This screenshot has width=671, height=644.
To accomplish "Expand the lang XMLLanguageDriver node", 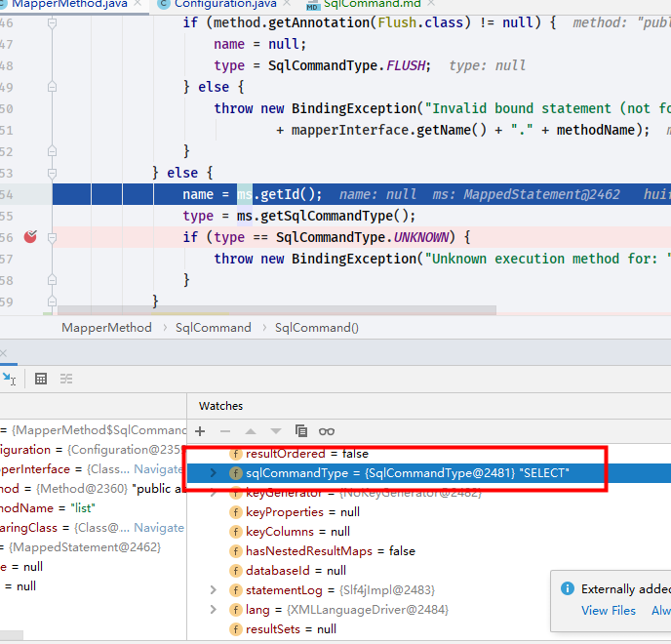I will (214, 610).
